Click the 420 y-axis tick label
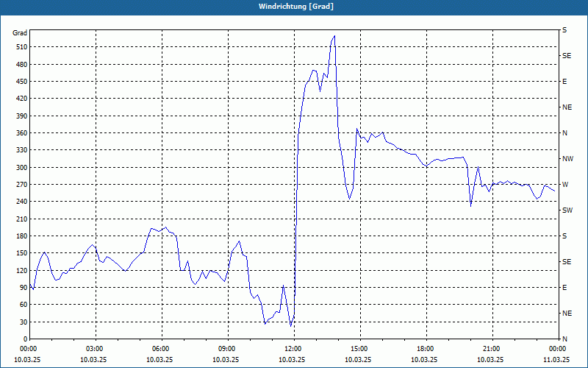Screen dimensions: 588x368 click(22, 99)
